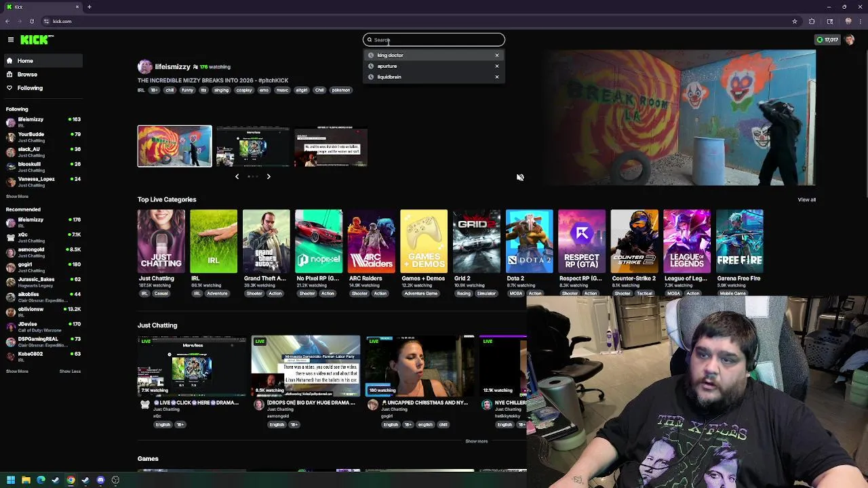The width and height of the screenshot is (868, 488).
Task: Open asmongold BIG DAY HUGE DRAMA stream
Action: [x=306, y=366]
